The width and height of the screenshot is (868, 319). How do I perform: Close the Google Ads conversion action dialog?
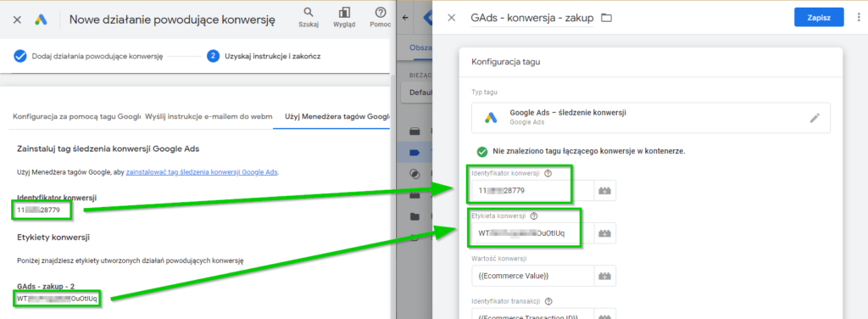click(x=17, y=20)
